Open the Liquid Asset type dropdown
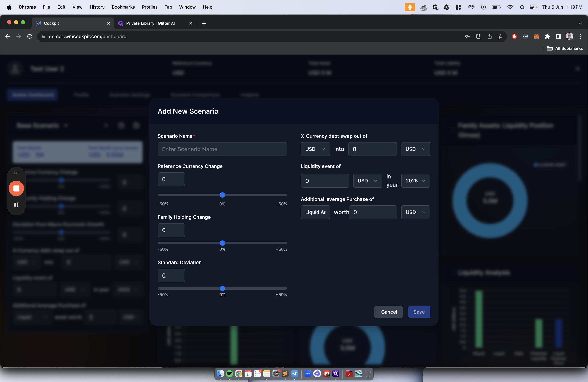588x382 pixels. (315, 212)
